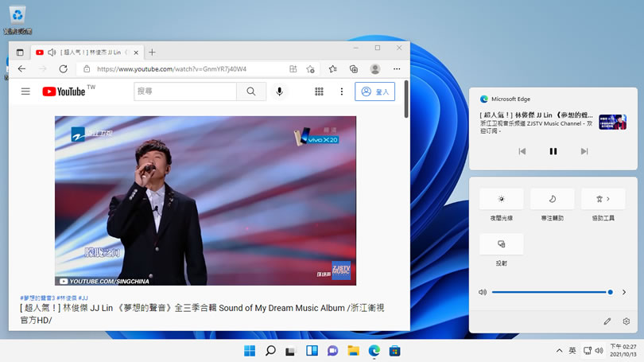The image size is (644, 362).
Task: Open a new browser tab
Action: (153, 53)
